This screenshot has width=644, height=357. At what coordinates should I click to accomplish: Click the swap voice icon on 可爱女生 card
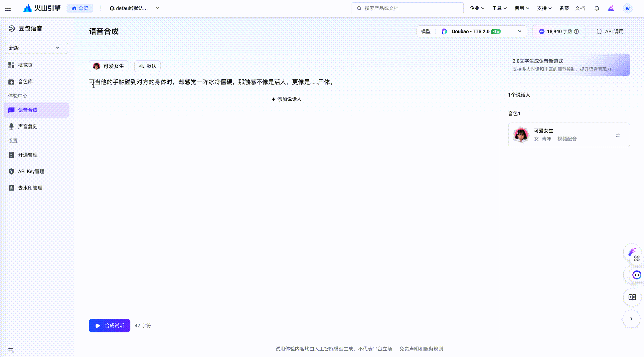point(617,135)
